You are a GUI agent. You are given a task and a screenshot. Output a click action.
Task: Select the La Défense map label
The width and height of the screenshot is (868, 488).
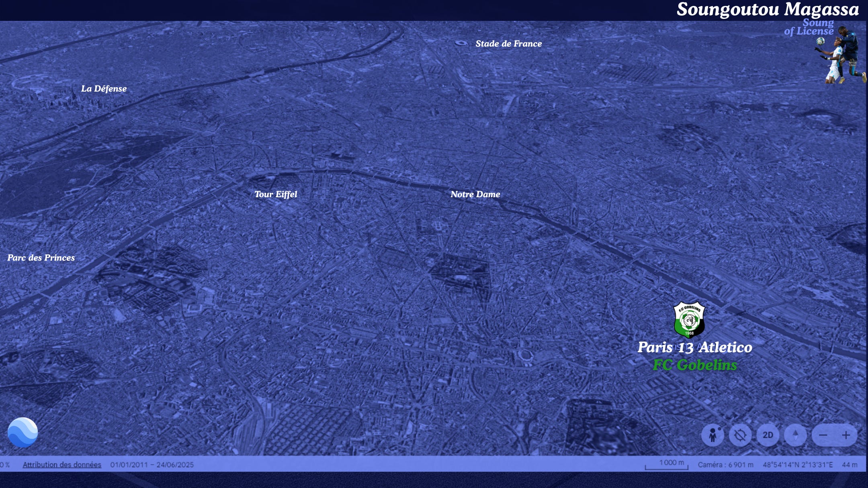tap(104, 89)
